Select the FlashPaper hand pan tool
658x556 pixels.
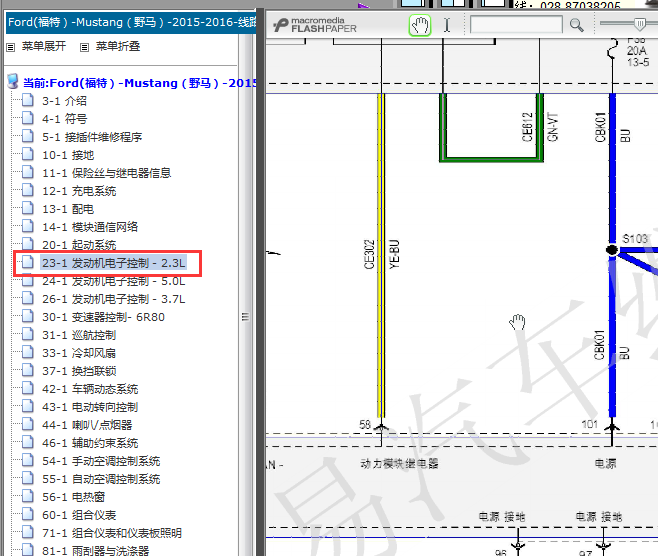coord(420,25)
